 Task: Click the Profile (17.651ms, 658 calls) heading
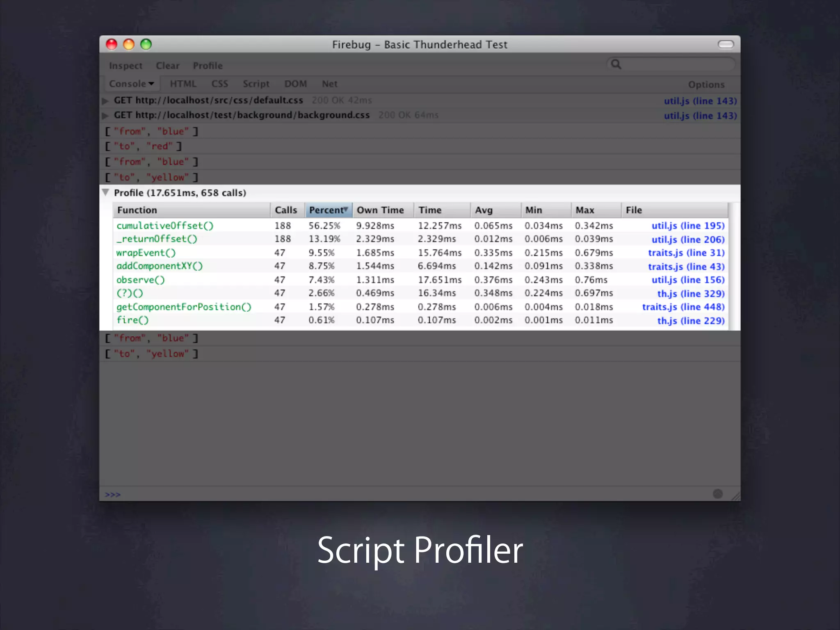180,193
